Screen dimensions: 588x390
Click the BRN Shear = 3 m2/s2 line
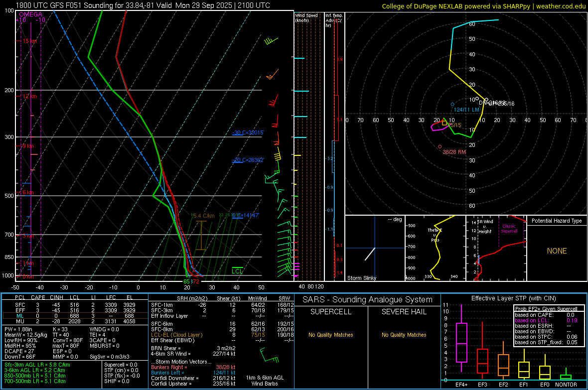[193, 348]
